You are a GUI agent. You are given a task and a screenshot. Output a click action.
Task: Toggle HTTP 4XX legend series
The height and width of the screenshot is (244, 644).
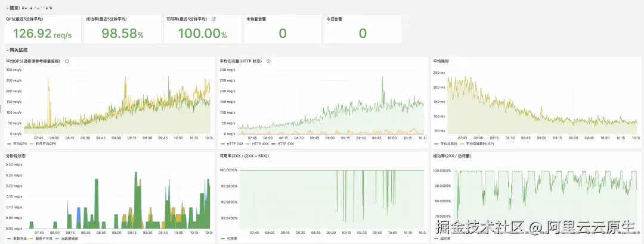coord(256,144)
